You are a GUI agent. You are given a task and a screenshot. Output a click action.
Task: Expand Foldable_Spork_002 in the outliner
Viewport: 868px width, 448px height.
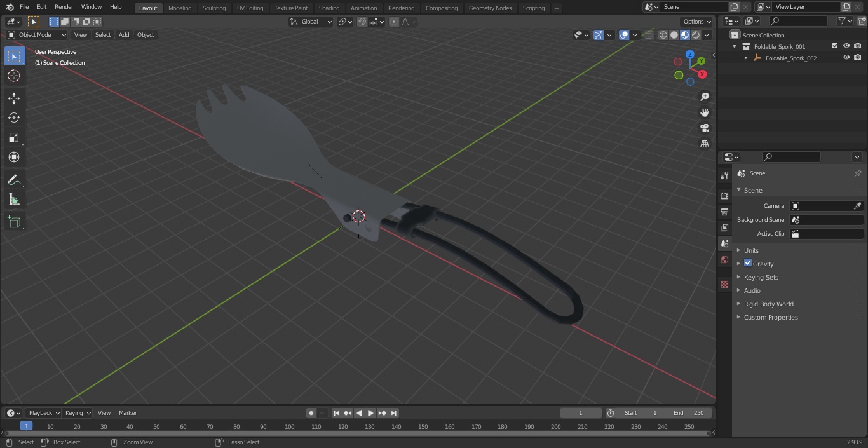tap(746, 58)
